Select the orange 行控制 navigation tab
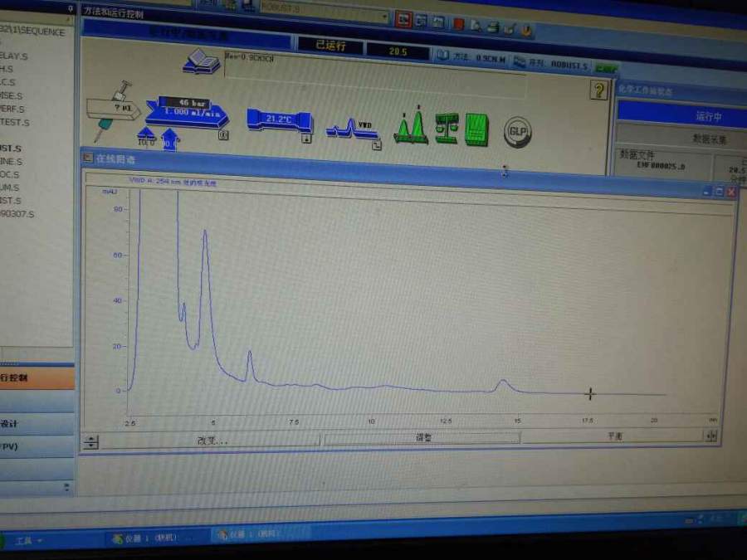The height and width of the screenshot is (560, 747). (37, 378)
